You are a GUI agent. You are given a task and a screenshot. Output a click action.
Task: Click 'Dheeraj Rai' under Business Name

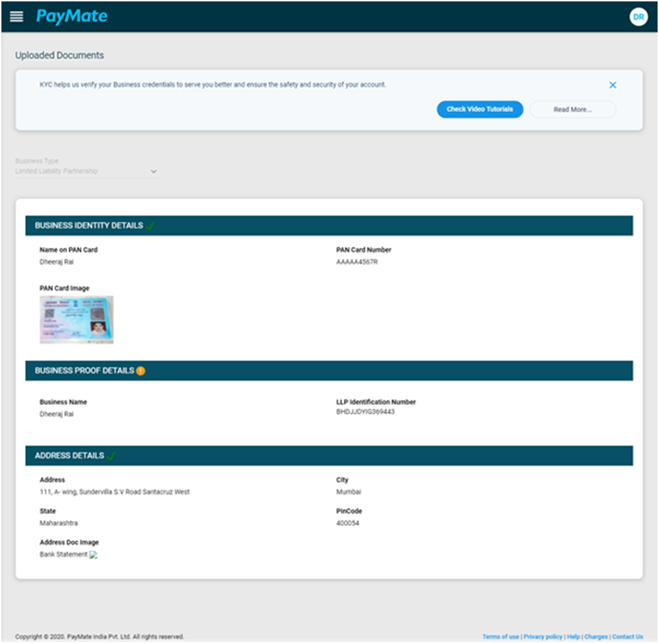pos(57,414)
